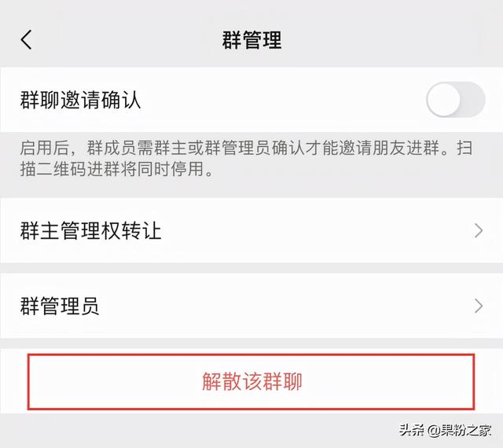Click the 解散该群聊 button
Image resolution: width=503 pixels, height=448 pixels.
click(251, 381)
